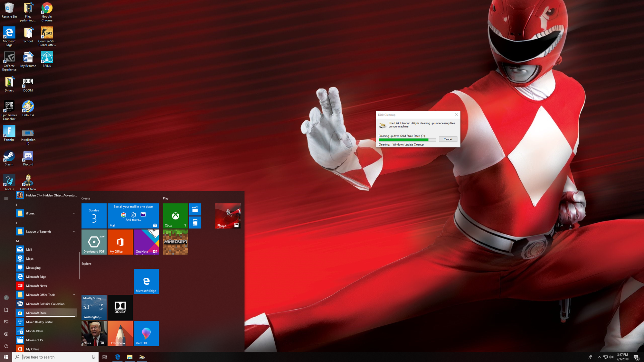
Task: Select the Fortnite desktop icon
Action: tap(9, 133)
